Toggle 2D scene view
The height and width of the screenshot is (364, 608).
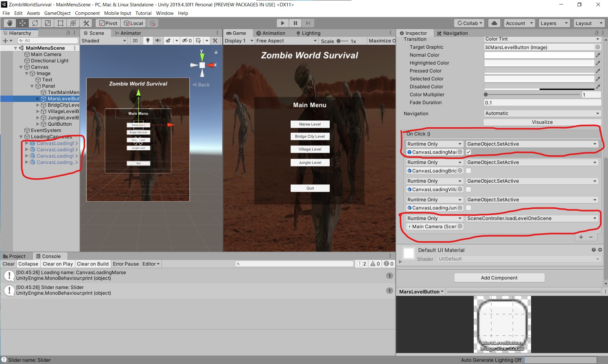tap(135, 41)
